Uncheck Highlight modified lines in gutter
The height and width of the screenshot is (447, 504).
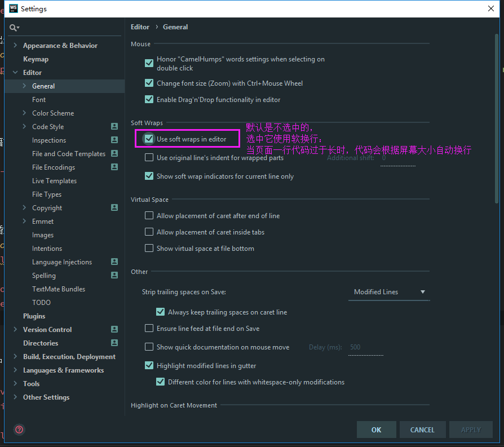(x=149, y=365)
